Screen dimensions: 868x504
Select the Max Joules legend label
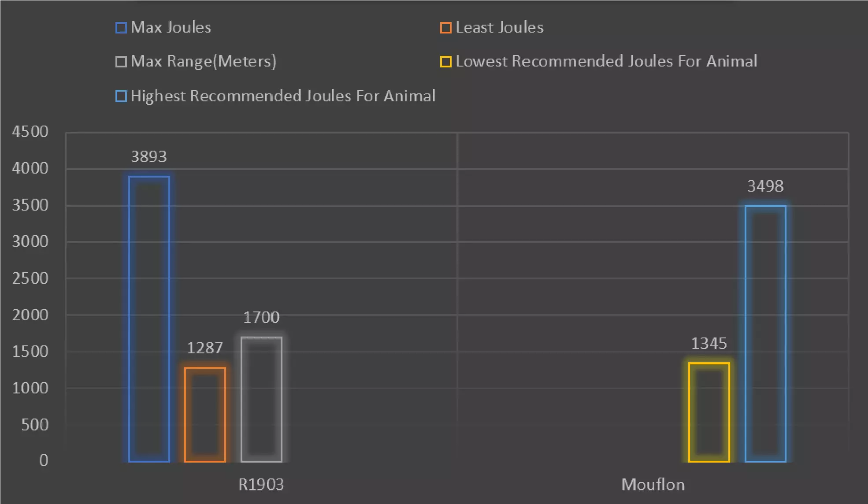171,27
